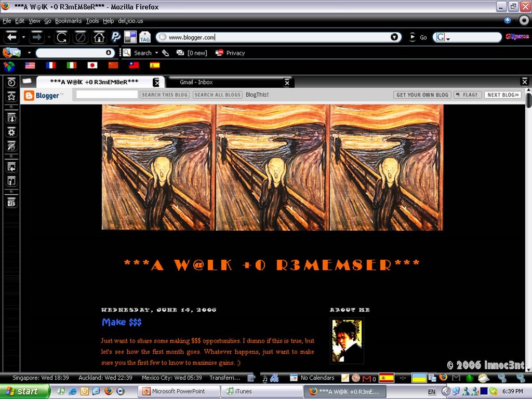532x399 pixels.
Task: Expand the toolbar Search button dropdown arrow
Action: point(156,53)
